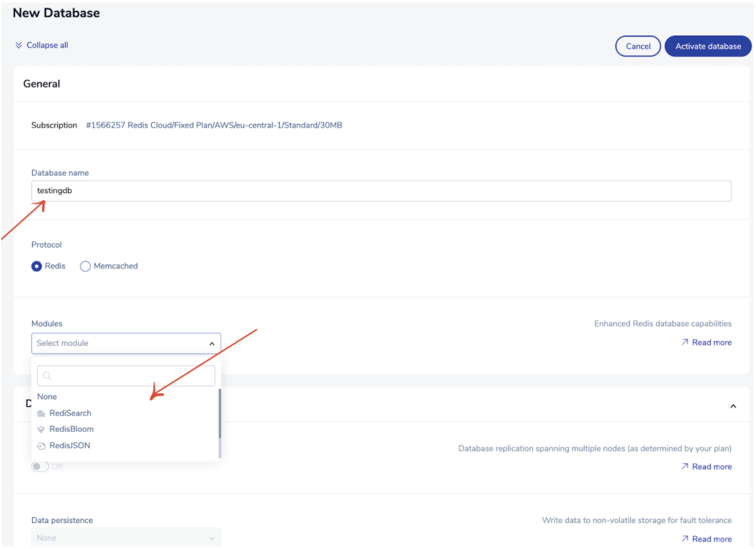Click the RediSearch module icon
The width and height of the screenshot is (756, 549).
click(41, 413)
